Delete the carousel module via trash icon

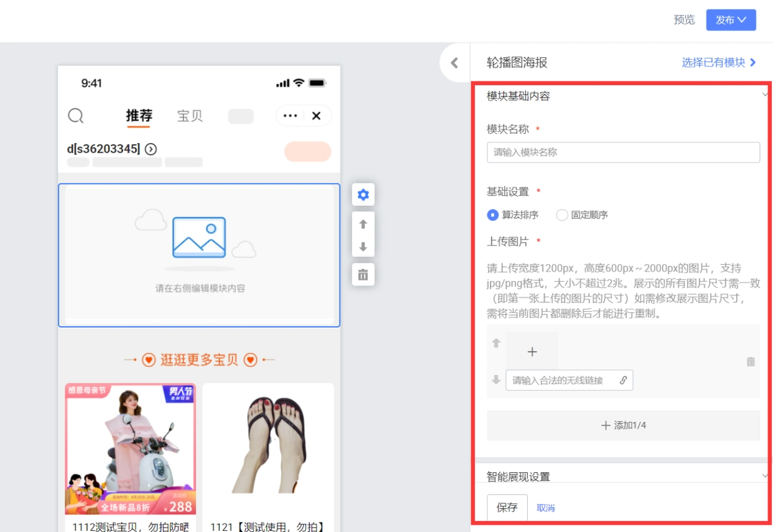[x=363, y=273]
